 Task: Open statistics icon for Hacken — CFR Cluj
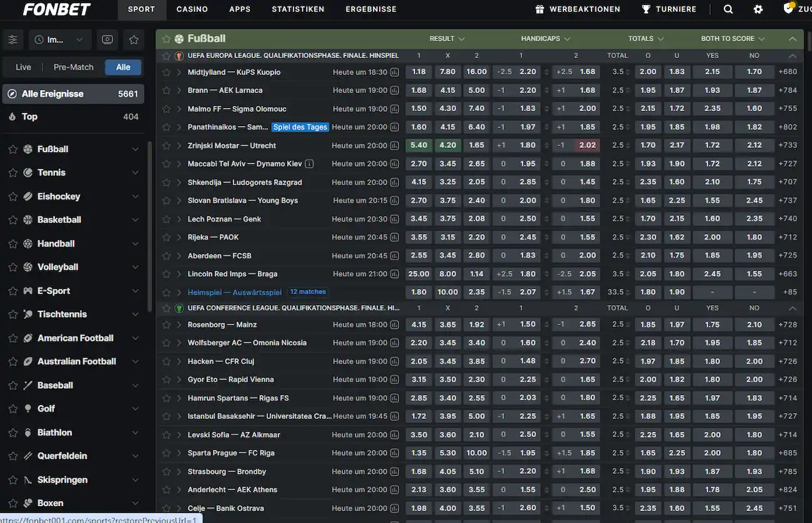pyautogui.click(x=395, y=361)
